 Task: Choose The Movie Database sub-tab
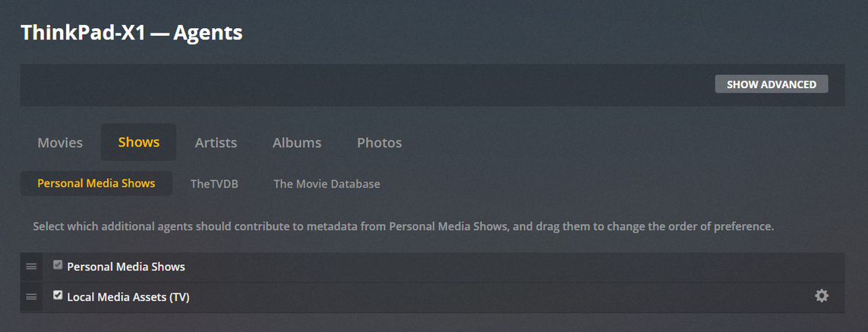[x=327, y=183]
